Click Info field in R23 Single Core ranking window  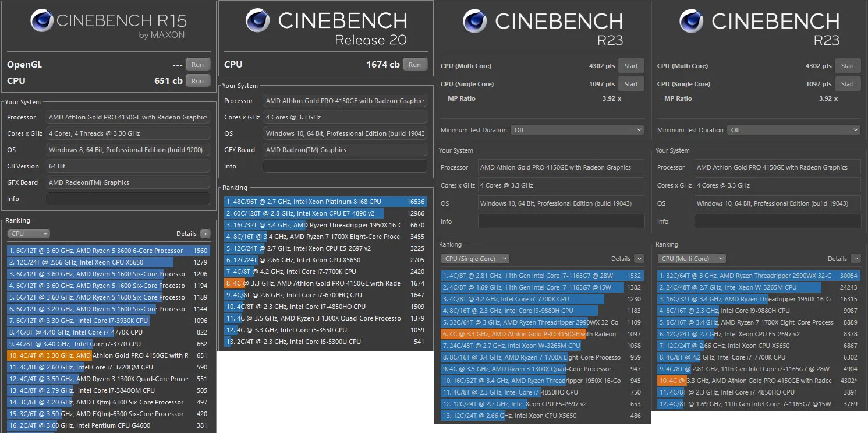click(x=561, y=221)
